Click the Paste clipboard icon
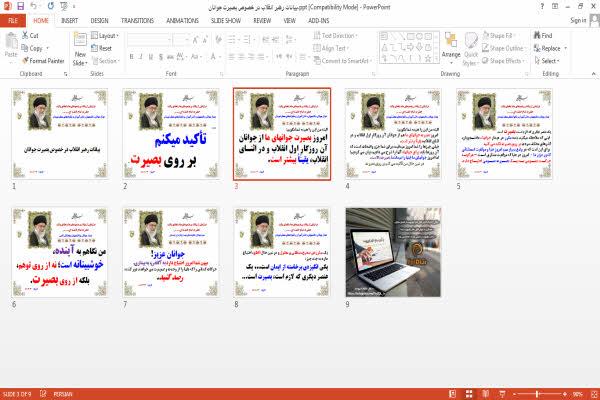 tap(11, 41)
